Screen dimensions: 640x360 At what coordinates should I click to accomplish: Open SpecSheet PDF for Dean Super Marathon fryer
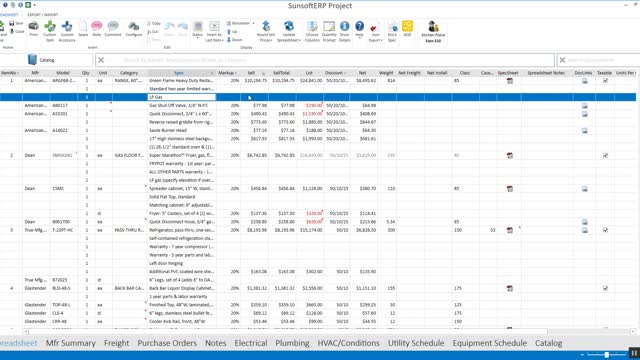click(x=510, y=156)
